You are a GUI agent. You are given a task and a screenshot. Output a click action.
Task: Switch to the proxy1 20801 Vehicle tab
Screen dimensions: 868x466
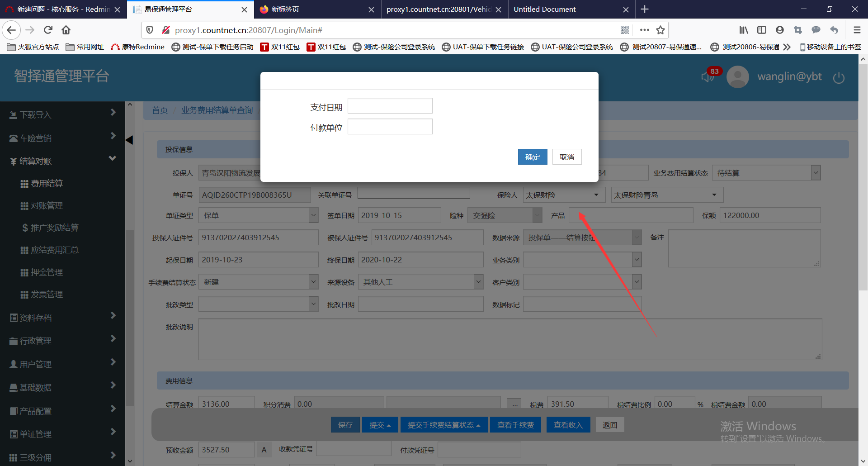click(x=444, y=10)
